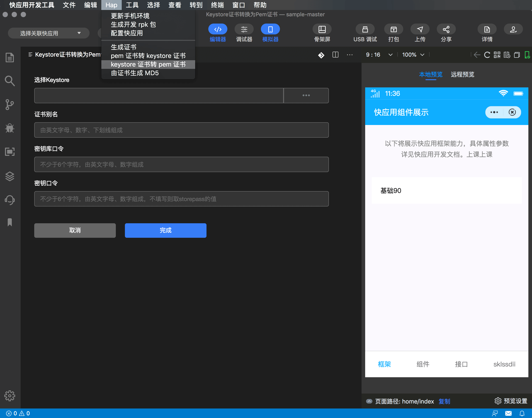The height and width of the screenshot is (418, 532).
Task: Upload the project via 上传
Action: tap(420, 33)
